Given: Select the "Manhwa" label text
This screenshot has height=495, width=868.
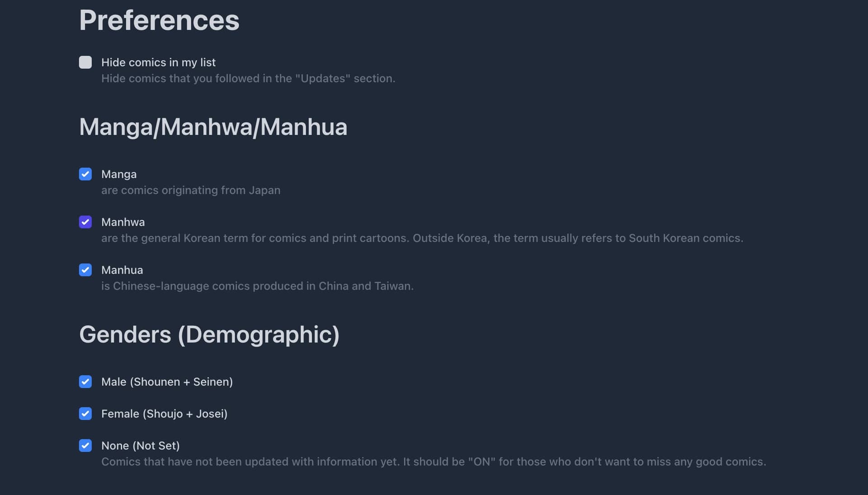Looking at the screenshot, I should pos(123,222).
